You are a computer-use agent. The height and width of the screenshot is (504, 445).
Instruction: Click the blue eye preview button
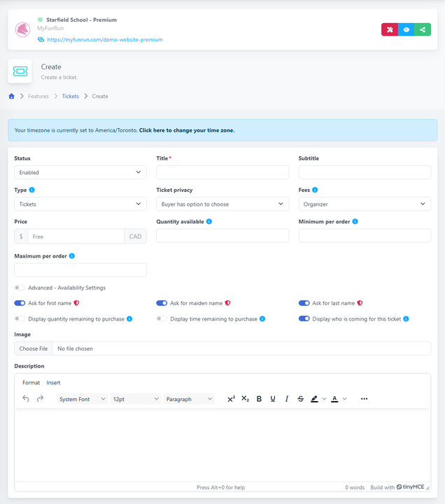click(406, 29)
